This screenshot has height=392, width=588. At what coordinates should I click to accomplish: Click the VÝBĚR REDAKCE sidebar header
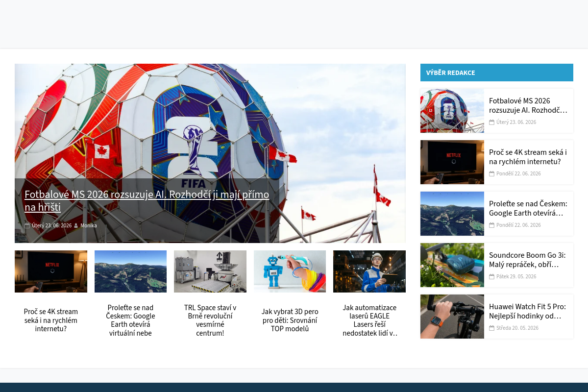coord(497,73)
